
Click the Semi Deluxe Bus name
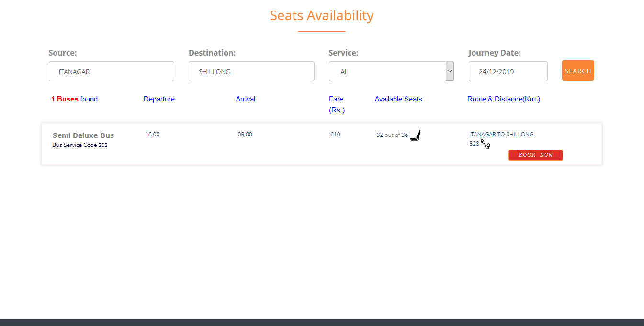point(83,135)
